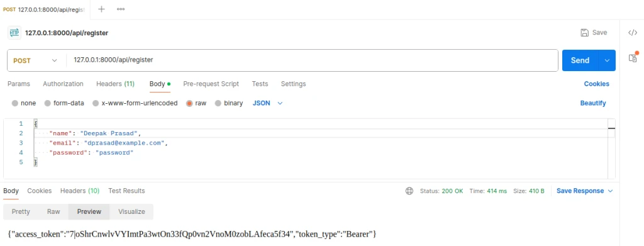Expand the Save Response dropdown arrow
Screen dimensions: 644x246
610,191
